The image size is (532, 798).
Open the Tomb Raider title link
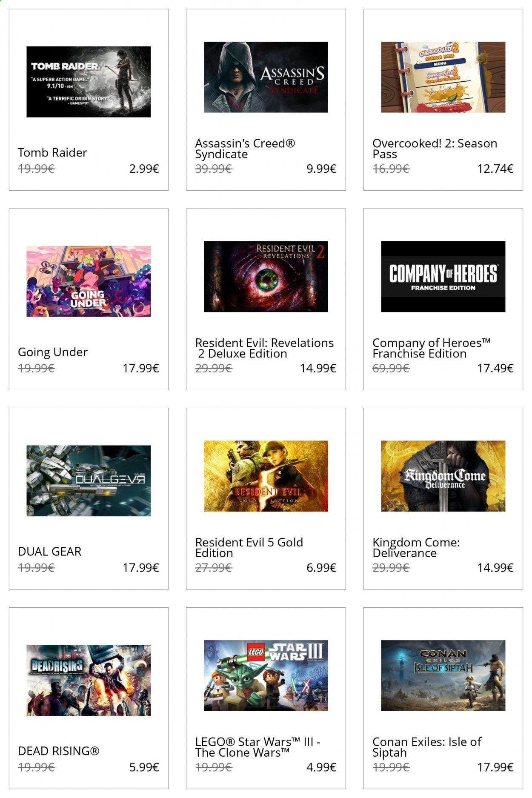52,152
